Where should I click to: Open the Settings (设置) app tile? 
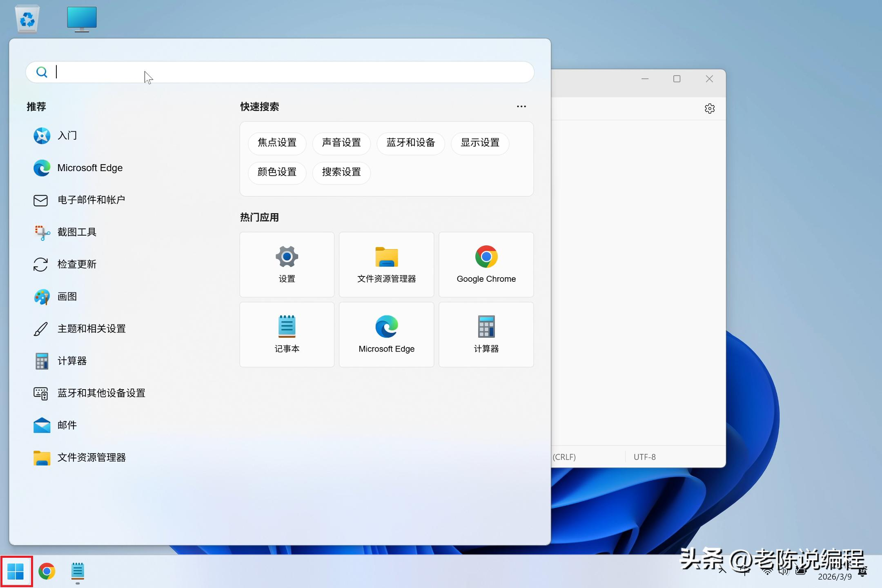click(287, 265)
